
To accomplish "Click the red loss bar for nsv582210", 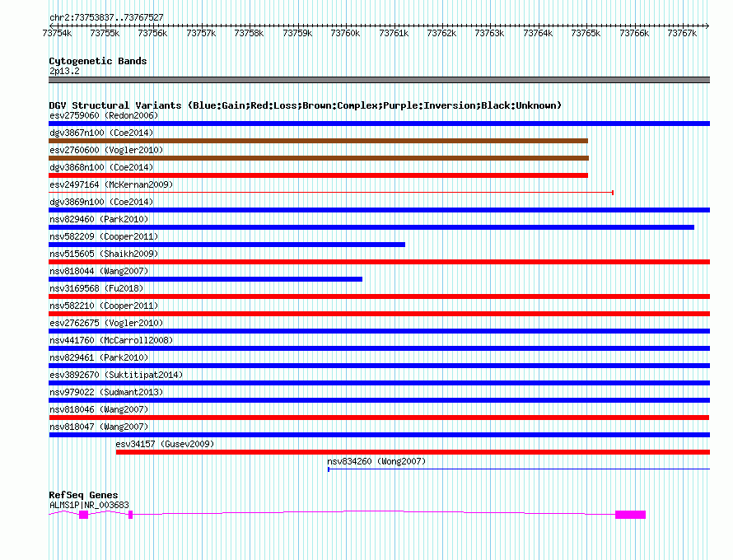I will click(x=379, y=314).
